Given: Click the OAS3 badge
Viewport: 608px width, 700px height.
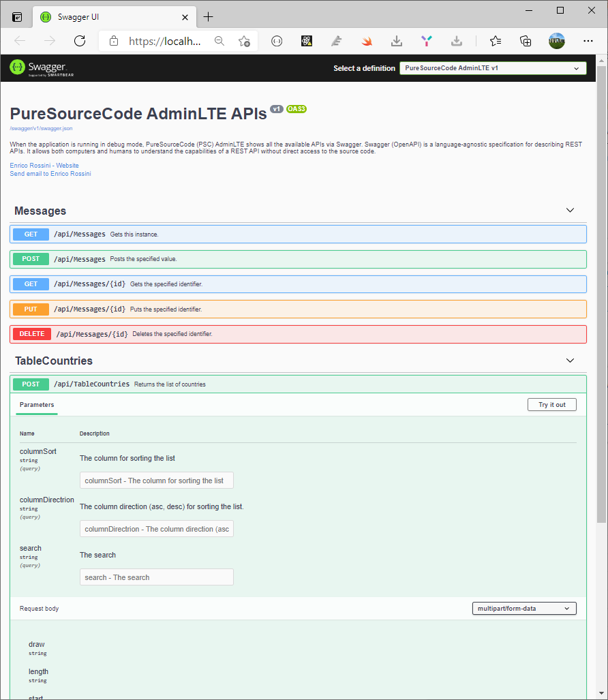Looking at the screenshot, I should (297, 109).
